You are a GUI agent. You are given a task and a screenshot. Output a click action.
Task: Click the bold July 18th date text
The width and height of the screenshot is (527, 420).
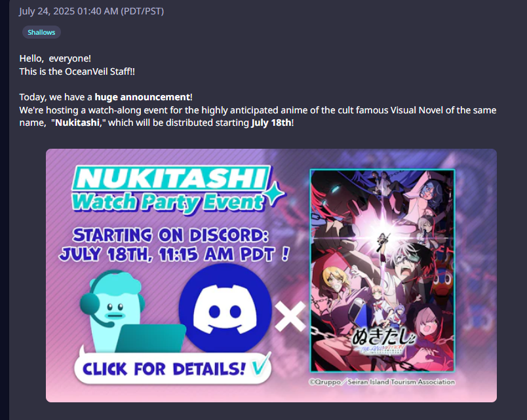271,123
